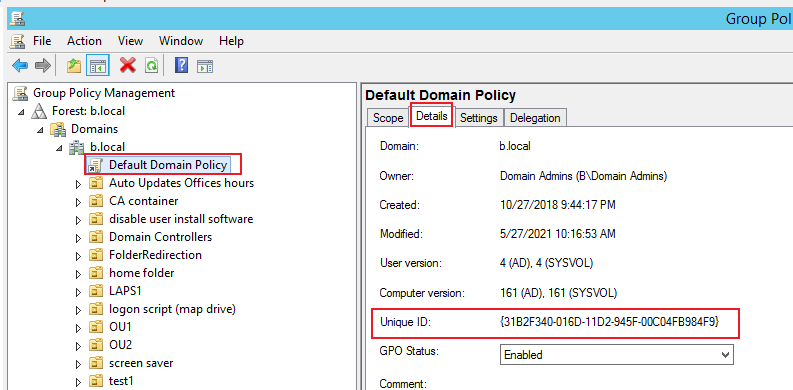Click the title bar application icon
Screen dimensions: 793x390
coord(18,19)
